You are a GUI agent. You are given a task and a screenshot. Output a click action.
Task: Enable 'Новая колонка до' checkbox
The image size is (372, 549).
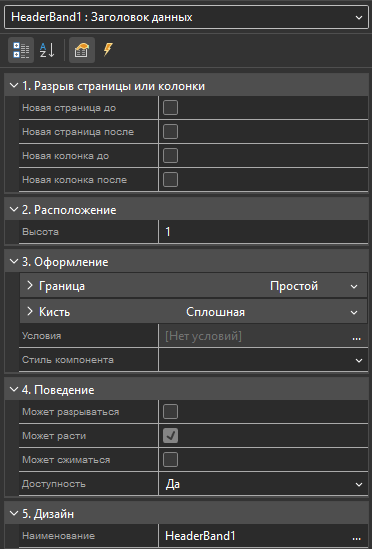coord(171,155)
